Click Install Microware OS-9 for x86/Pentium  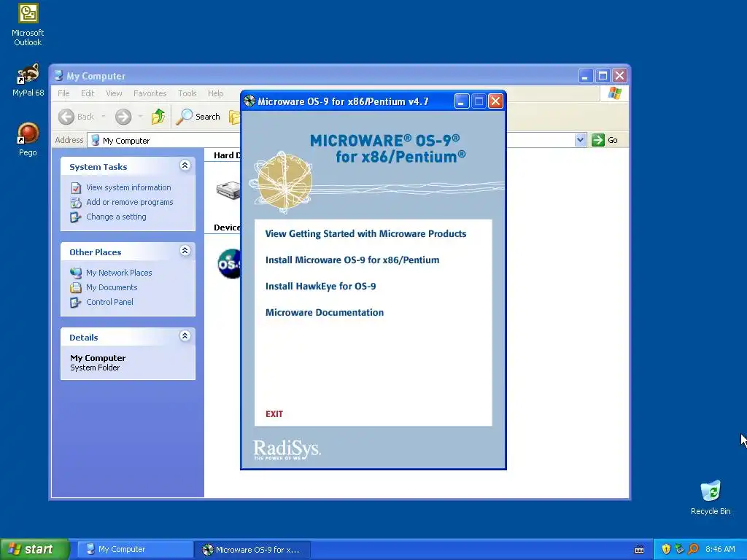(x=352, y=260)
